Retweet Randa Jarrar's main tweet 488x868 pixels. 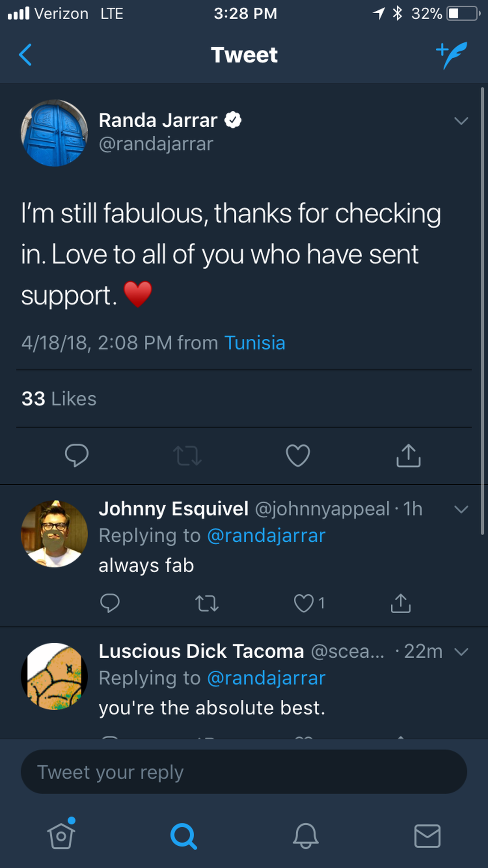(x=187, y=455)
